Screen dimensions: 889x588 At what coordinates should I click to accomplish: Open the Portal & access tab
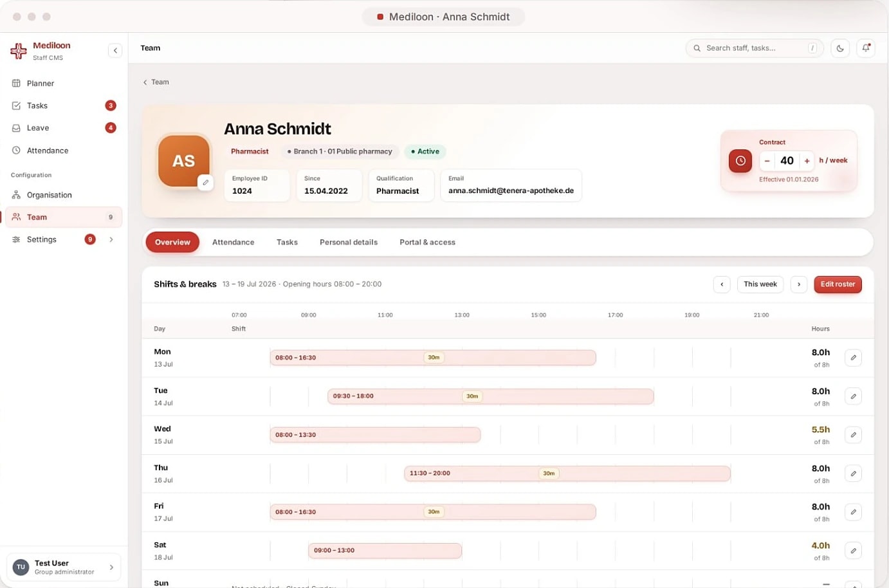click(427, 243)
